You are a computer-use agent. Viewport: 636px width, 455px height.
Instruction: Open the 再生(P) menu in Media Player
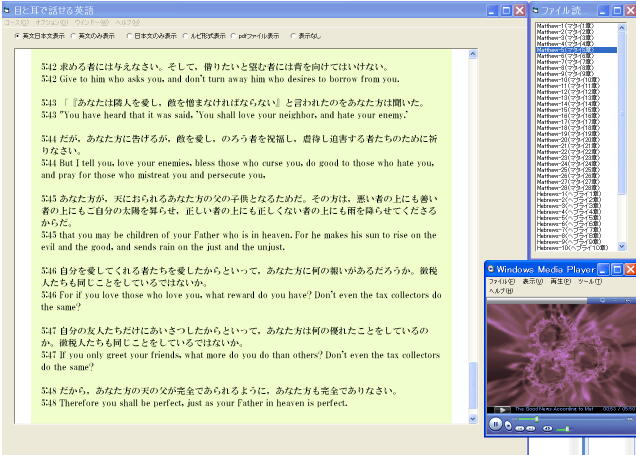tap(561, 281)
